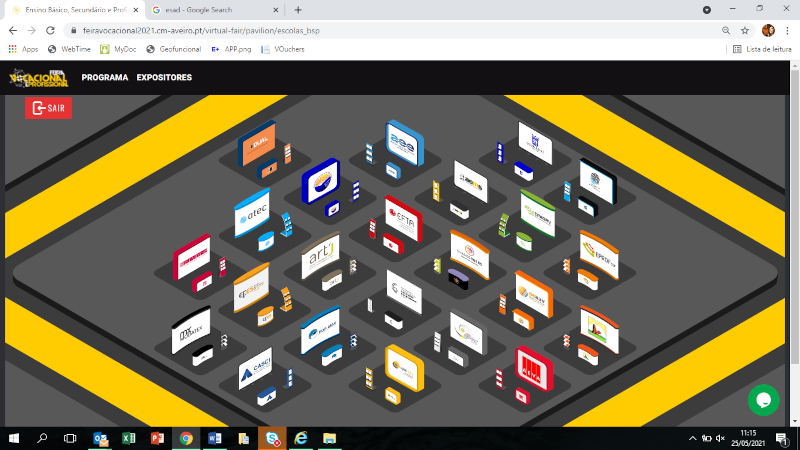Open the Apps bookmarks shortcut
Screen dimensions: 800x450
[23, 49]
